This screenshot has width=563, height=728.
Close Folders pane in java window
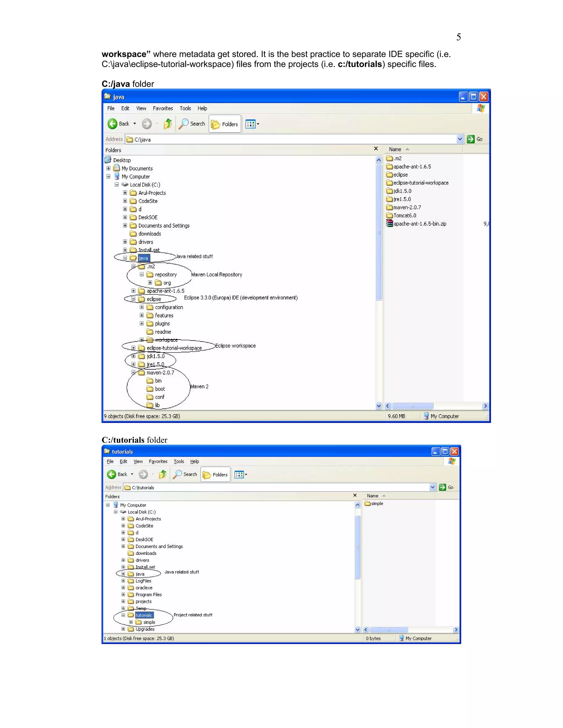point(376,149)
